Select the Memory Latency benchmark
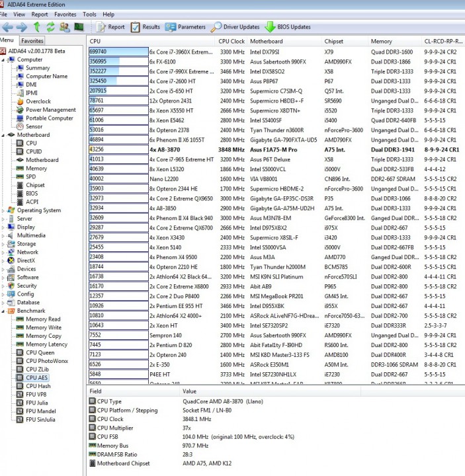 click(46, 344)
